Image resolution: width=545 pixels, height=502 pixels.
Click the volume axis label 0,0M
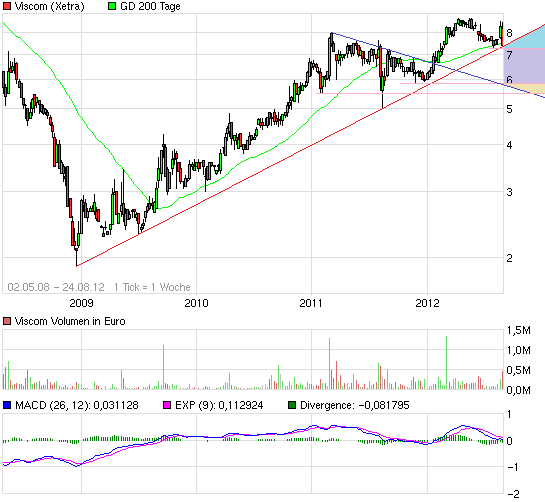pyautogui.click(x=519, y=390)
